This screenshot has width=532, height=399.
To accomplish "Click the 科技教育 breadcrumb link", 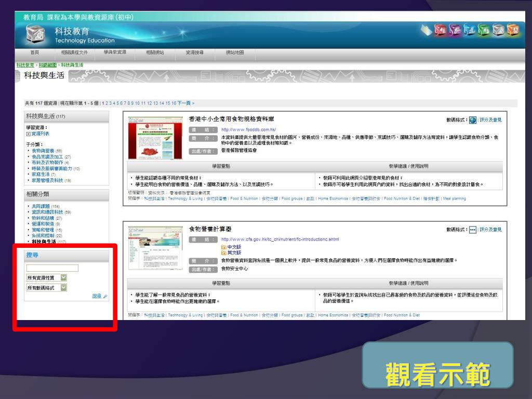I will point(25,65).
